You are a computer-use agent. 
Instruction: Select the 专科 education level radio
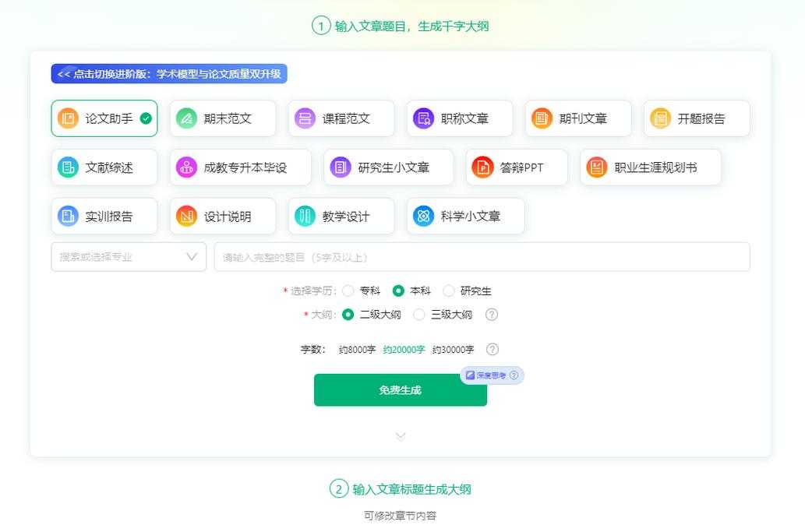348,290
